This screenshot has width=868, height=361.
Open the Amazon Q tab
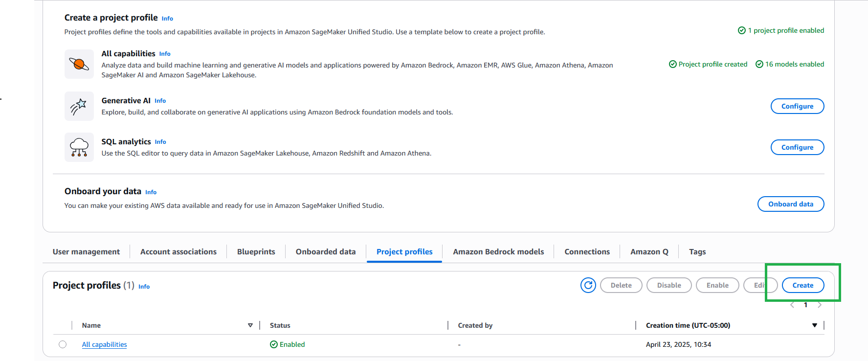click(x=649, y=251)
